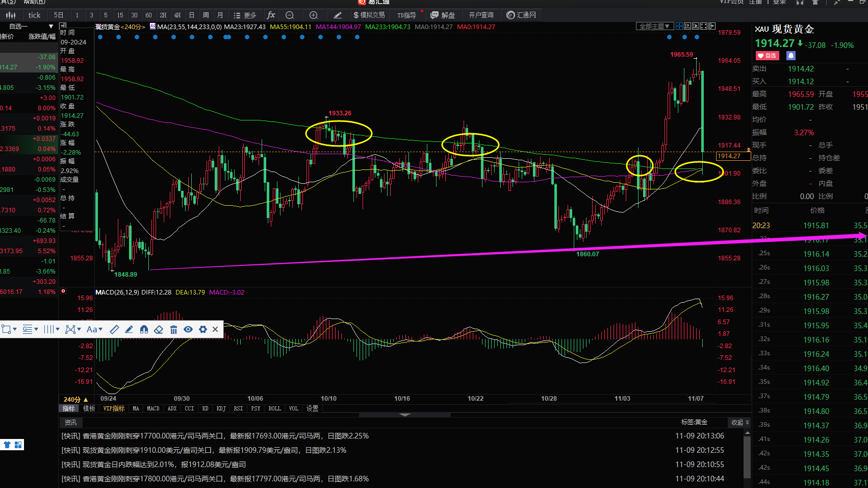
Task: Zoom out chart with minus magnifier
Action: (290, 15)
